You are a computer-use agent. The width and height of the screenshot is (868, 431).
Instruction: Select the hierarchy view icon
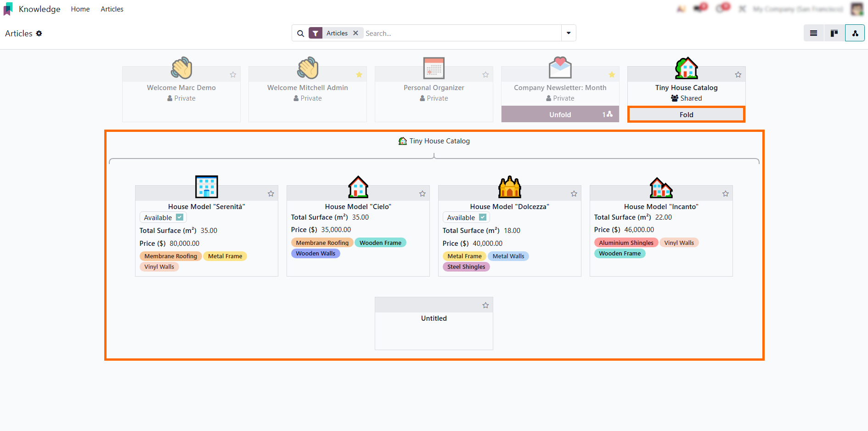point(855,33)
